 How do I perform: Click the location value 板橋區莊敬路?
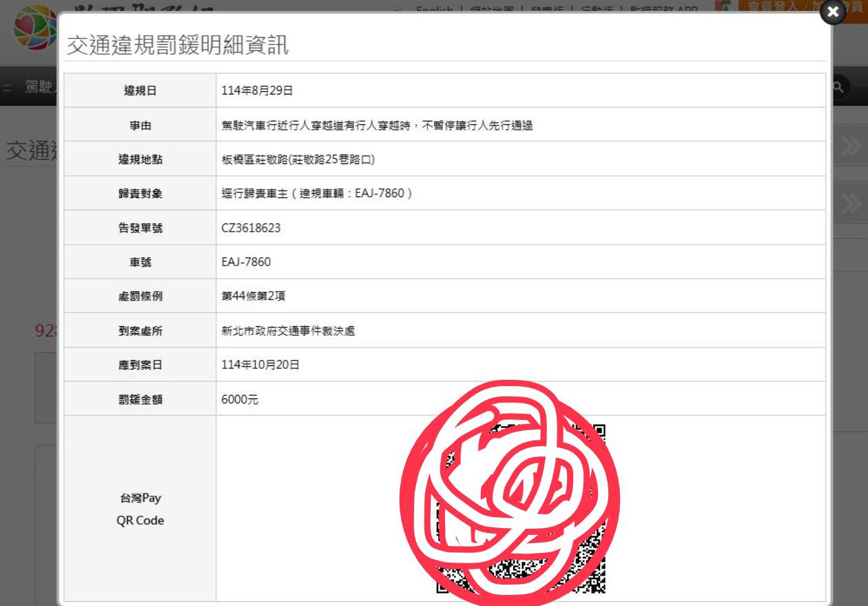pyautogui.click(x=298, y=159)
